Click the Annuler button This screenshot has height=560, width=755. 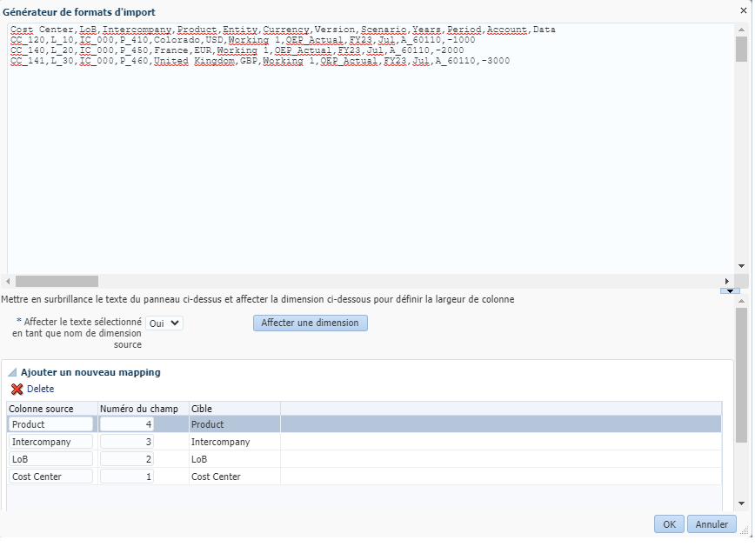(x=712, y=524)
